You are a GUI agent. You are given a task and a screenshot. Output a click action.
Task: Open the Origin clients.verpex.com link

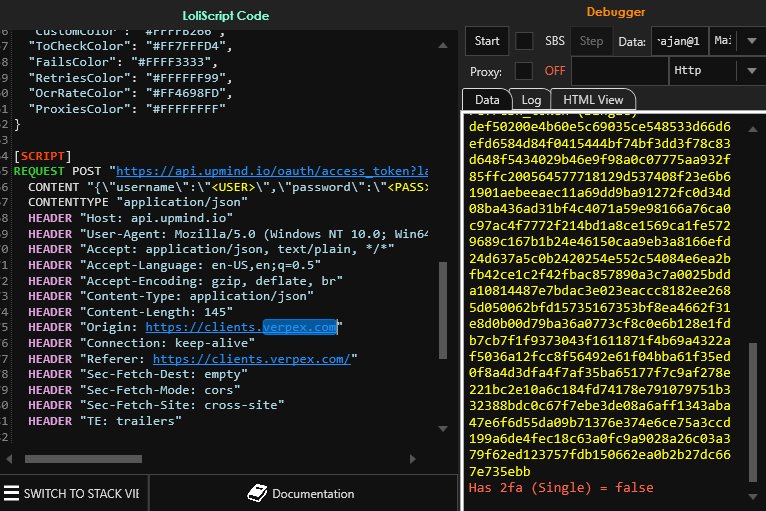click(241, 327)
